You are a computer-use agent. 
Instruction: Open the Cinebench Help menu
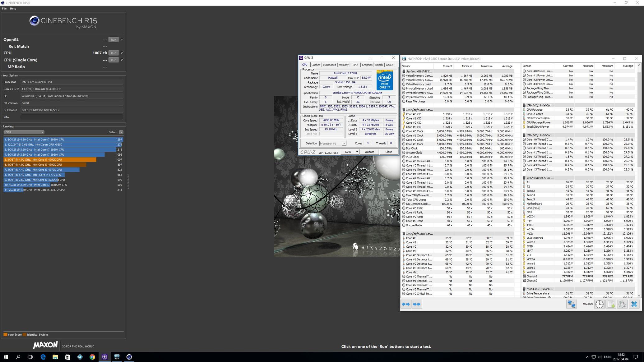(x=13, y=9)
